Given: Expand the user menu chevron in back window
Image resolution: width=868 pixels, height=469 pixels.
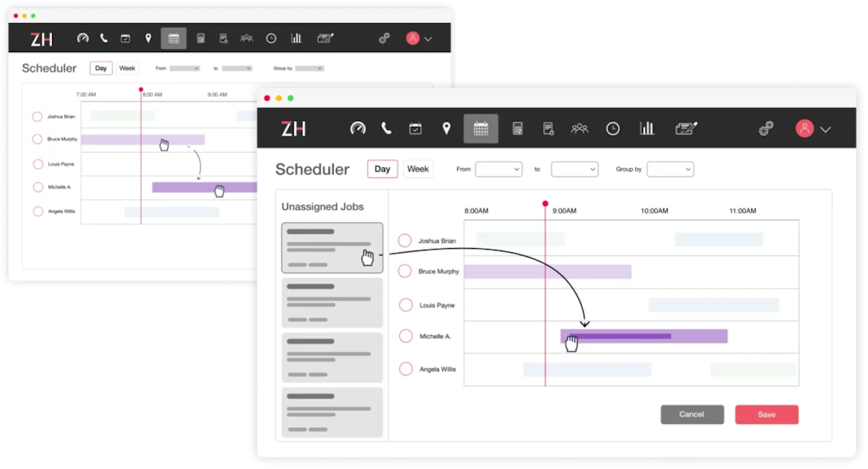Looking at the screenshot, I should coord(428,39).
